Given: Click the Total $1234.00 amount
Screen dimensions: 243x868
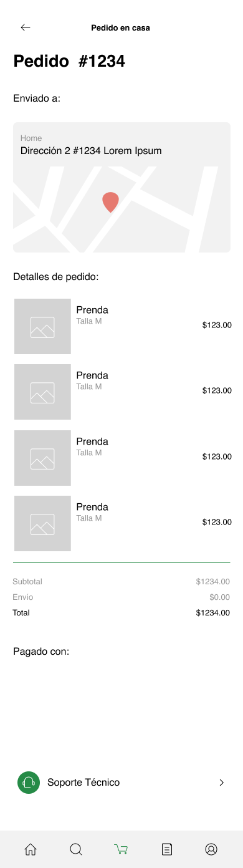Looking at the screenshot, I should click(213, 613).
